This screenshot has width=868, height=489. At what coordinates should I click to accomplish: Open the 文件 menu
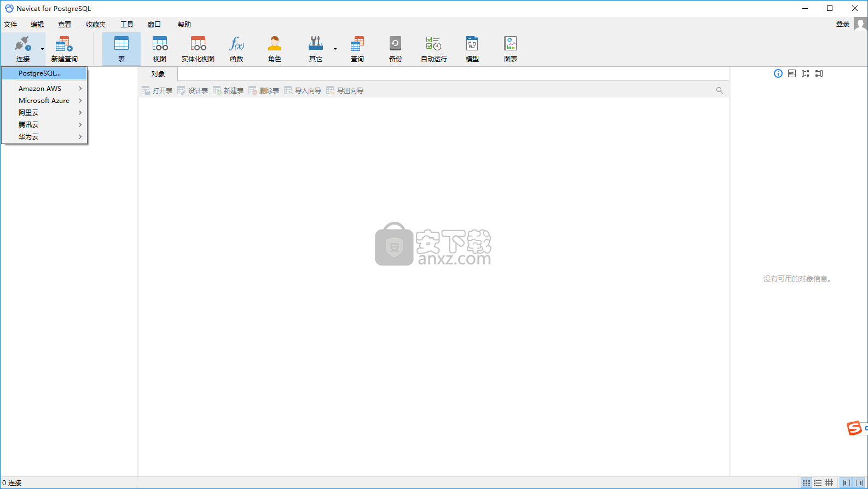coord(10,25)
